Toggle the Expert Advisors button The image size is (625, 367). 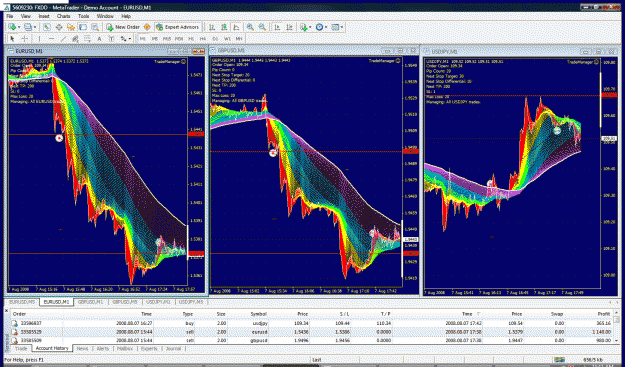click(x=178, y=27)
